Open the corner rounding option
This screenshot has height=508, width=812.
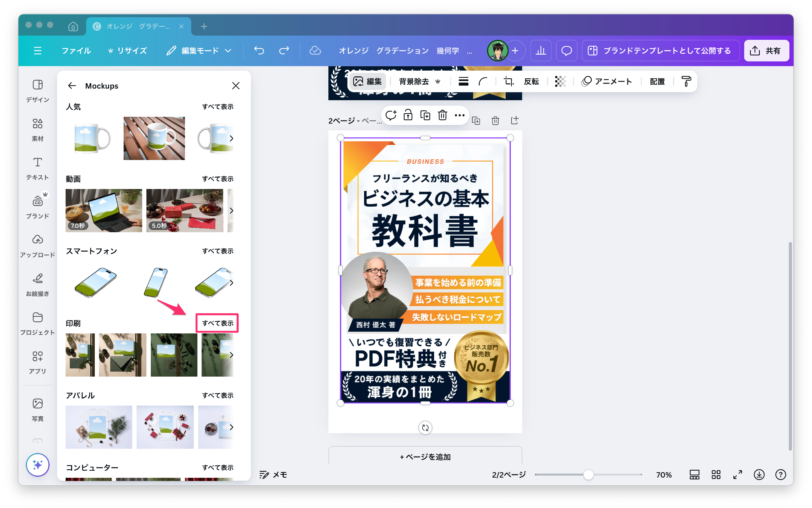(x=483, y=81)
